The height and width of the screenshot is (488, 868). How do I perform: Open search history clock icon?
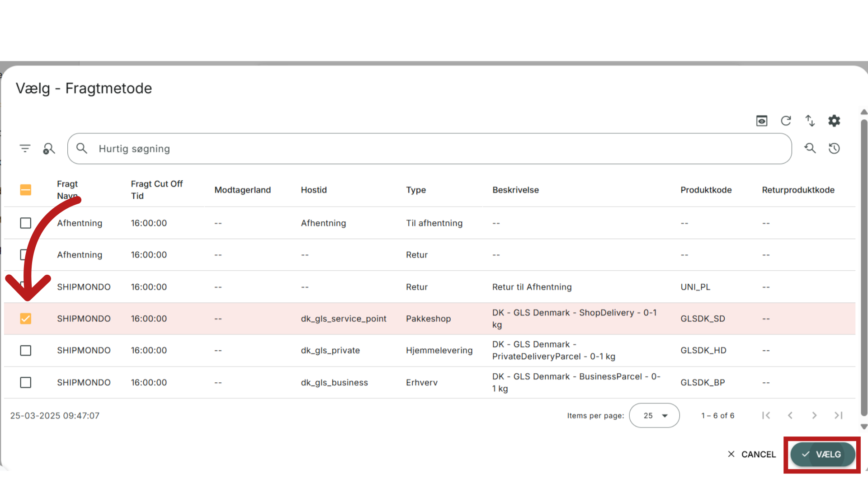pos(834,148)
